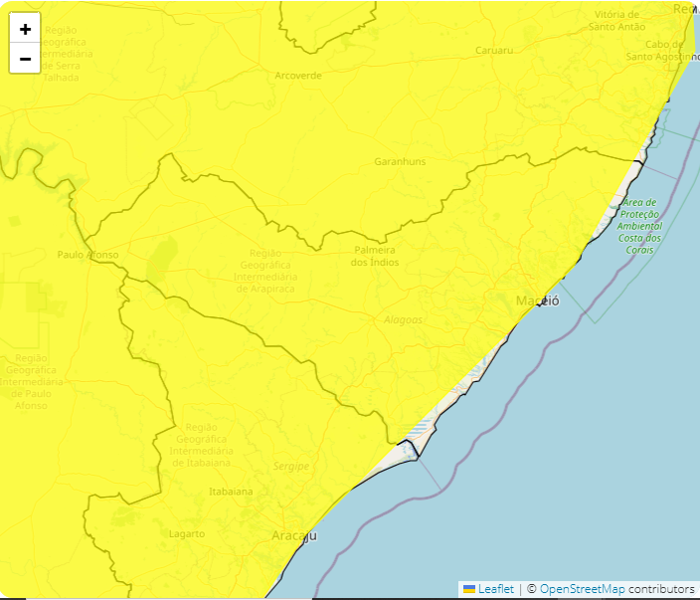Viewport: 700px width, 600px height.
Task: Select the Costa dos Corais protected area label
Action: pyautogui.click(x=639, y=226)
